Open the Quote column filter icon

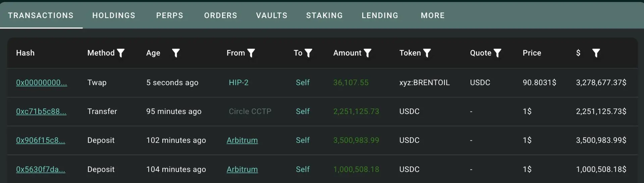(x=497, y=53)
